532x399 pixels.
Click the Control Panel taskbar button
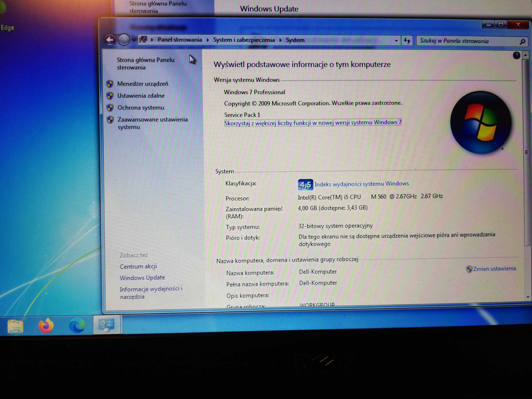[x=107, y=325]
